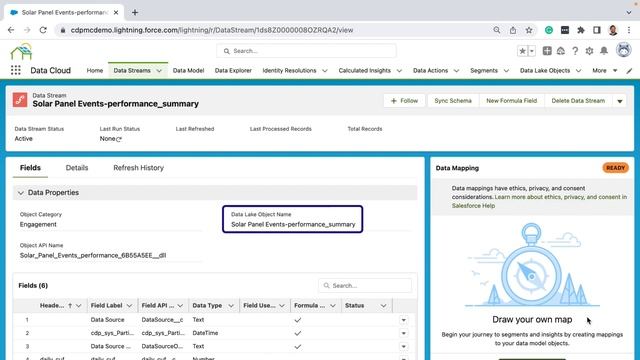Image resolution: width=640 pixels, height=360 pixels.
Task: Click Sync Schema button
Action: 453,101
